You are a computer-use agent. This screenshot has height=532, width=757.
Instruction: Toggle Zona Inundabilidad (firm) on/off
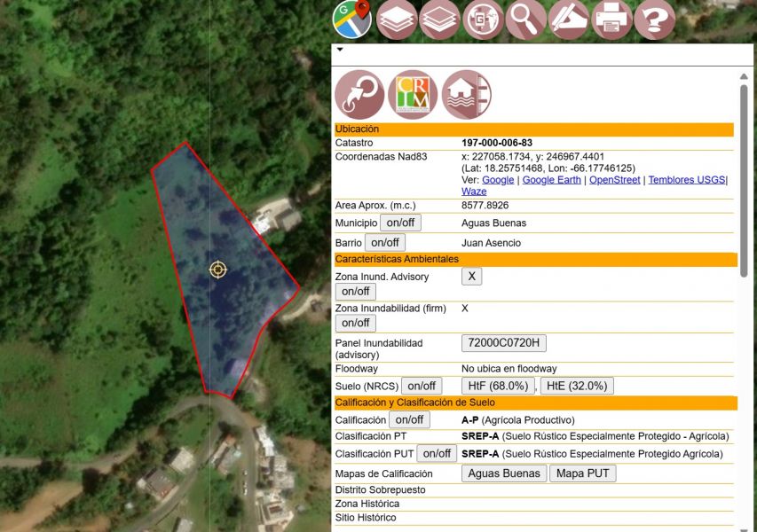pyautogui.click(x=355, y=323)
